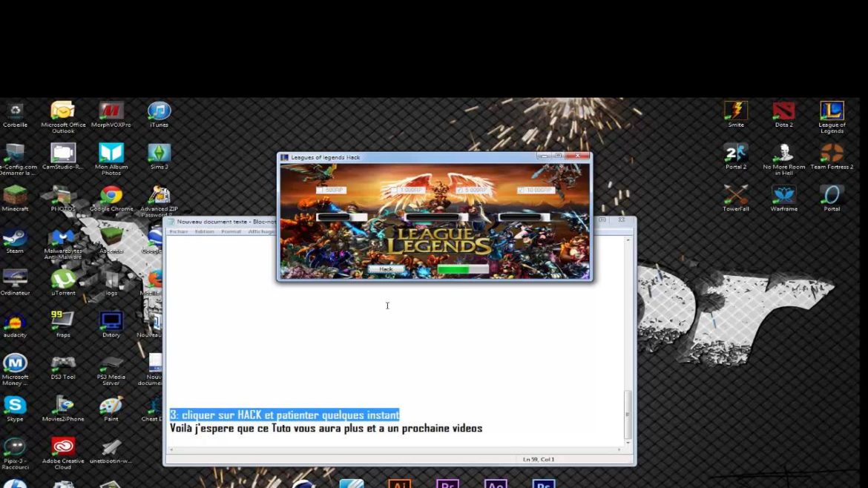Tick the 500RP checkbox
This screenshot has height=488, width=868.
click(320, 191)
